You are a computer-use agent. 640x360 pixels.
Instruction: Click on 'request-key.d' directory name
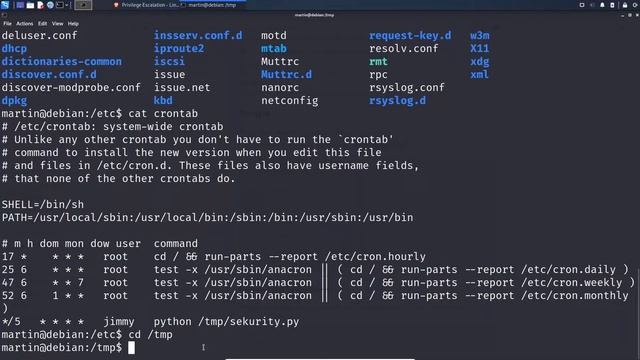pyautogui.click(x=410, y=36)
